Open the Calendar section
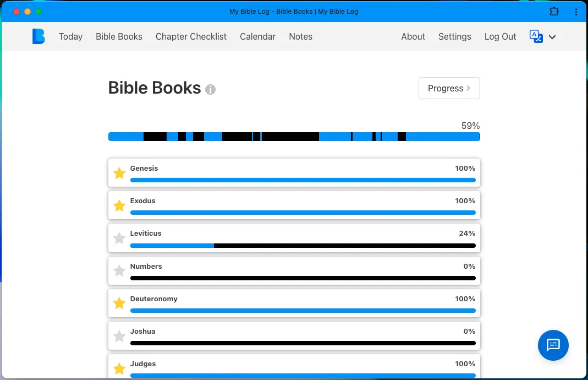This screenshot has width=588, height=380. (257, 36)
